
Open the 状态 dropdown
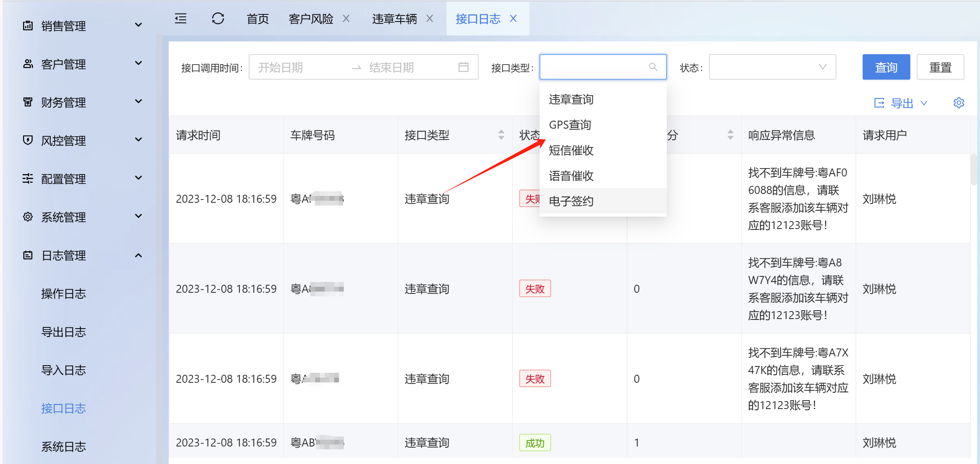(x=772, y=67)
